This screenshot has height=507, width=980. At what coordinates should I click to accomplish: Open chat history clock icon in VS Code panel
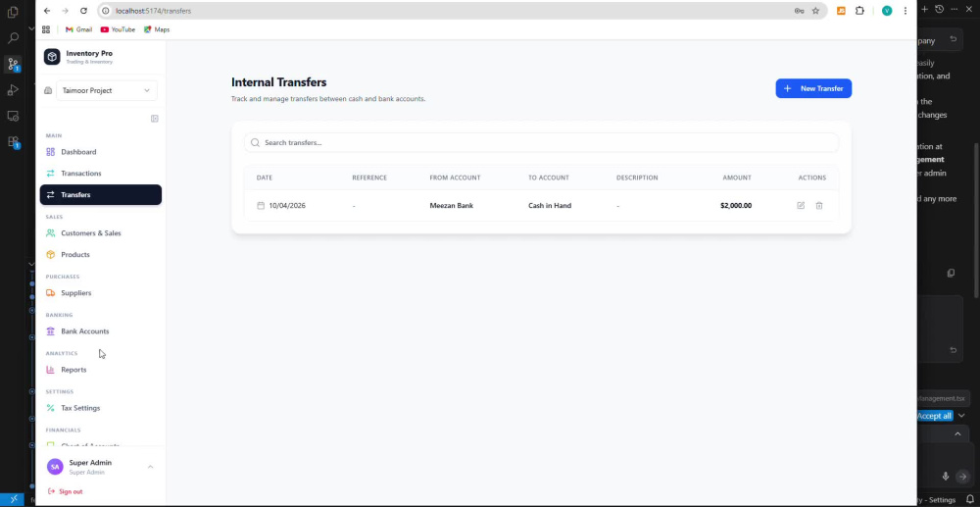tap(940, 9)
